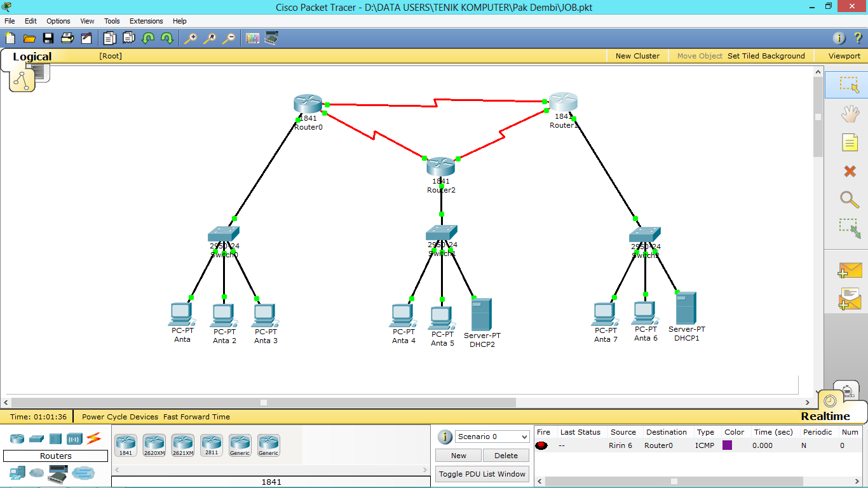Viewport: 868px width, 488px height.
Task: Open Help question mark icon
Action: [x=857, y=38]
